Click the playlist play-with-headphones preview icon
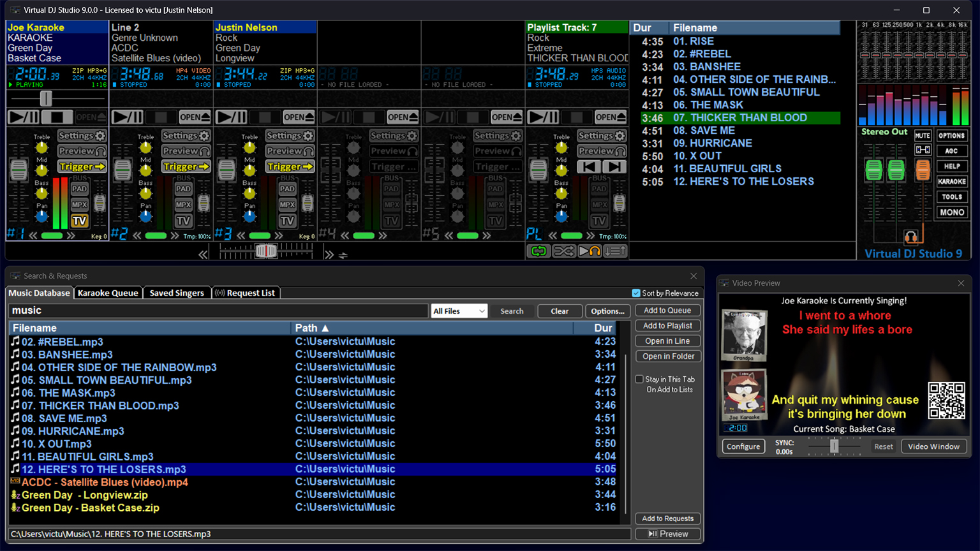The width and height of the screenshot is (980, 551). [x=590, y=251]
